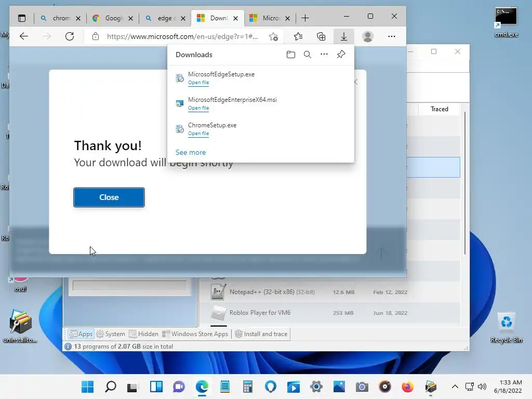
Task: Open Task View on taskbar
Action: point(132,387)
